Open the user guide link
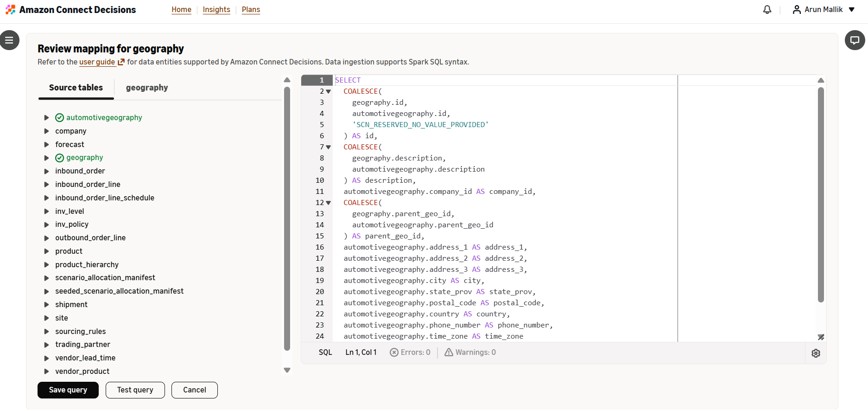The width and height of the screenshot is (868, 411). pyautogui.click(x=97, y=62)
